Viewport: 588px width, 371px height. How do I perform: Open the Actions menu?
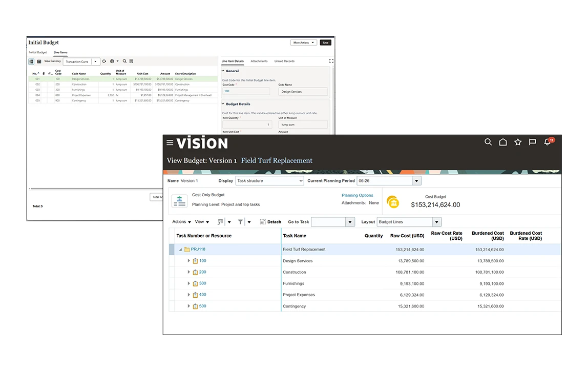click(181, 222)
